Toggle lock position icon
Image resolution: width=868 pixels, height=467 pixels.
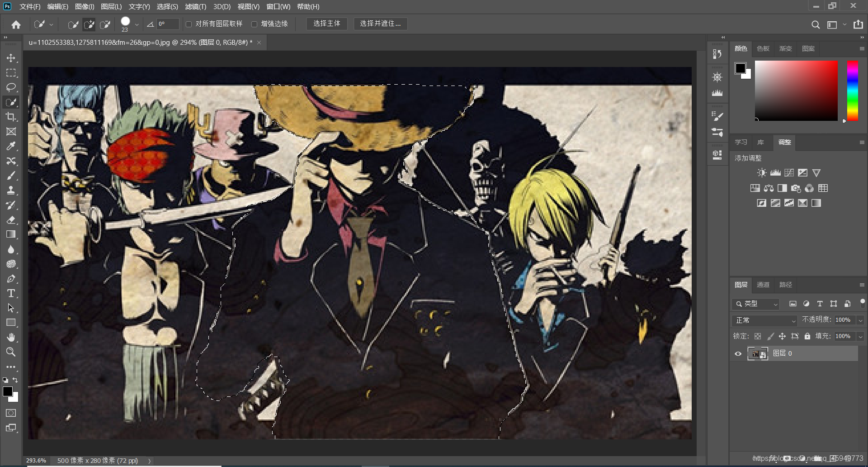[x=782, y=336]
